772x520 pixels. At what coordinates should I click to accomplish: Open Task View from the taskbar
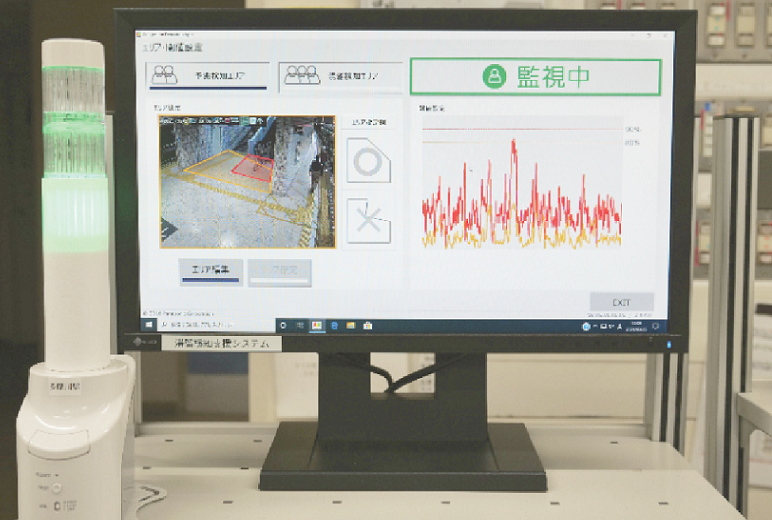pos(299,325)
